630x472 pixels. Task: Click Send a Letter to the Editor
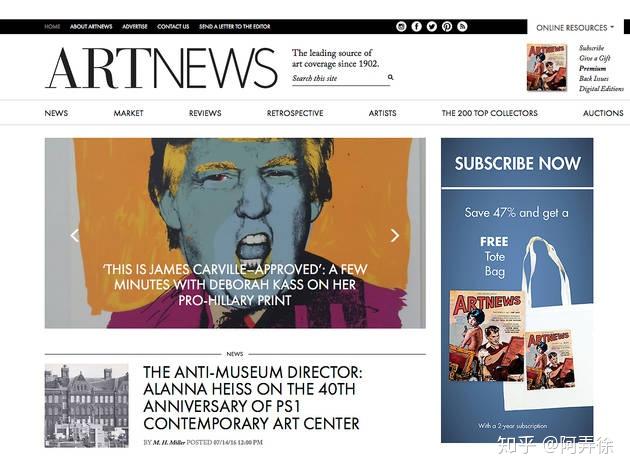click(235, 27)
